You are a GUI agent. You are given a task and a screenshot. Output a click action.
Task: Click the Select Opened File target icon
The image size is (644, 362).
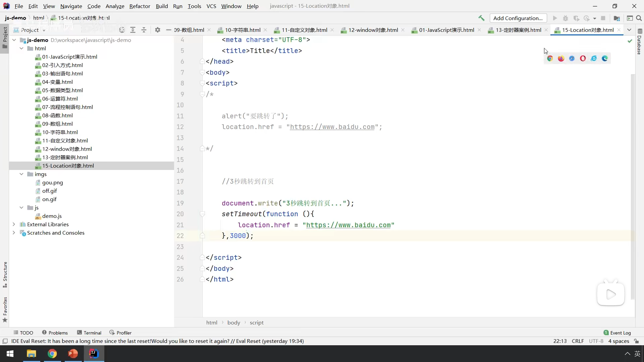[122, 30]
